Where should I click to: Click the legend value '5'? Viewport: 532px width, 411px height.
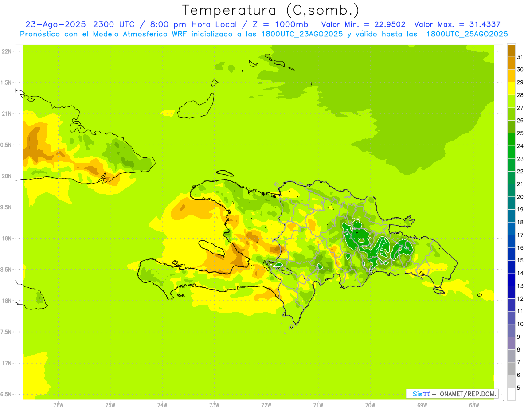click(519, 388)
